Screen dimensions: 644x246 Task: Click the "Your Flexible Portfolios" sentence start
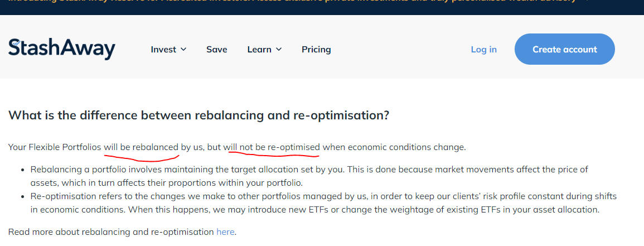click(x=55, y=147)
